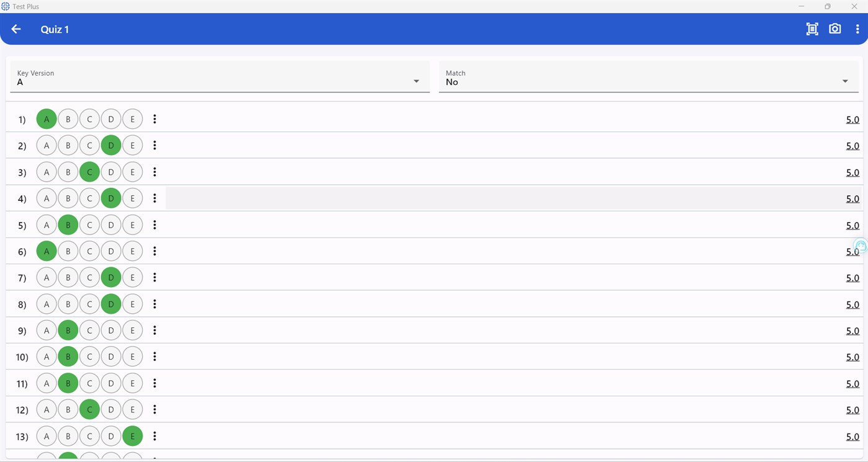The width and height of the screenshot is (868, 462).
Task: Open the app bar overflow menu
Action: pyautogui.click(x=857, y=29)
